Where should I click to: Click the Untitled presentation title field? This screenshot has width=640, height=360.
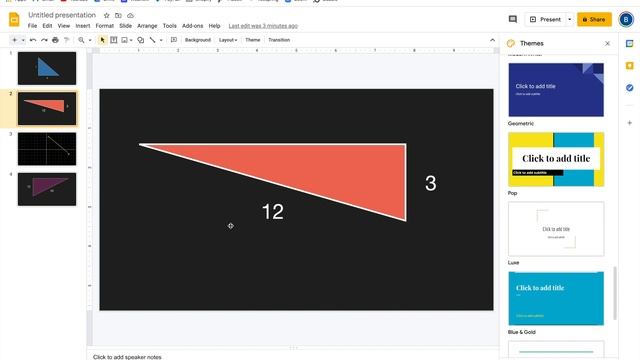pos(62,15)
